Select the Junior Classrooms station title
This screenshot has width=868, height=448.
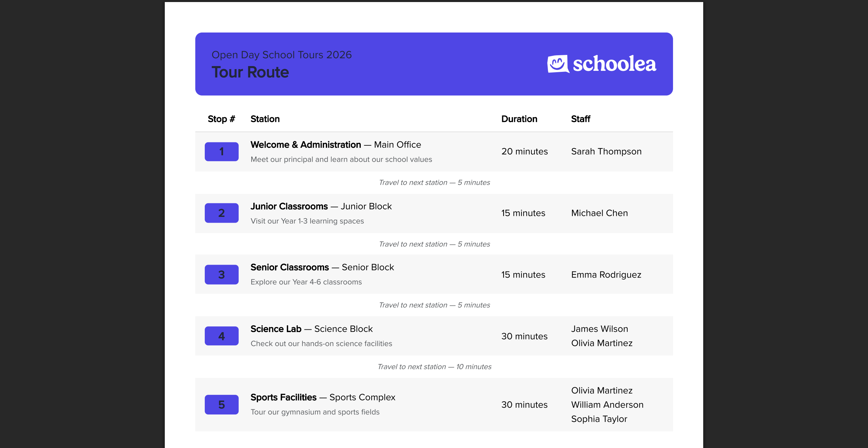tap(289, 206)
